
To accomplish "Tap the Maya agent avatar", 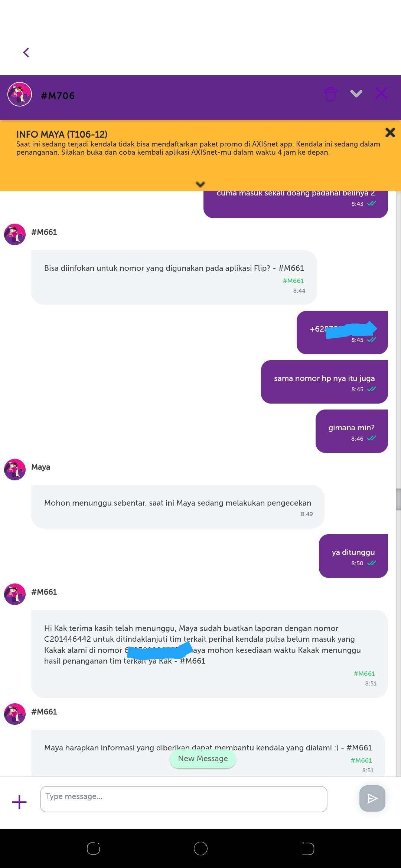I will pos(15,469).
